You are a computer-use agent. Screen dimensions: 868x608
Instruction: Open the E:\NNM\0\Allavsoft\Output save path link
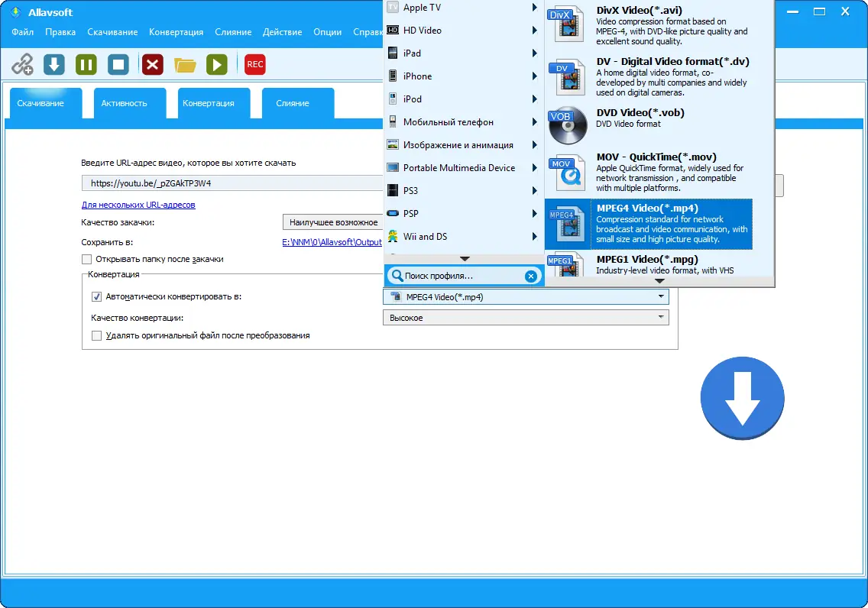point(332,242)
